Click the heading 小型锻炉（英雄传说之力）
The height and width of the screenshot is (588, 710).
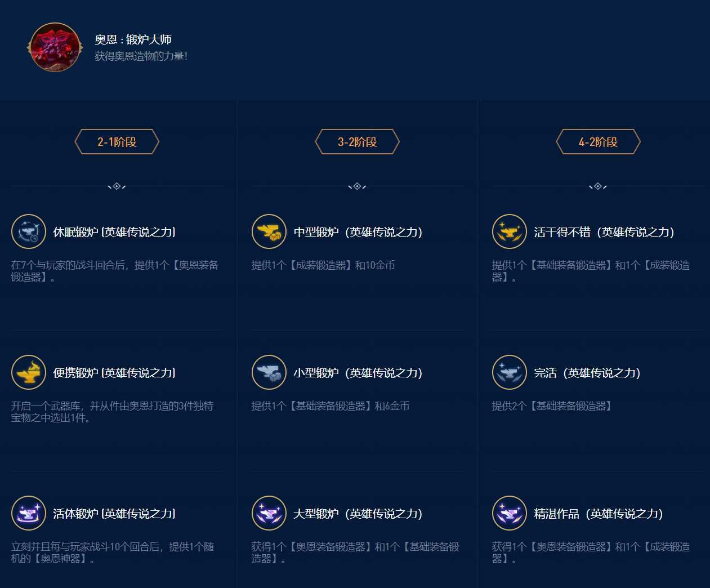click(358, 373)
